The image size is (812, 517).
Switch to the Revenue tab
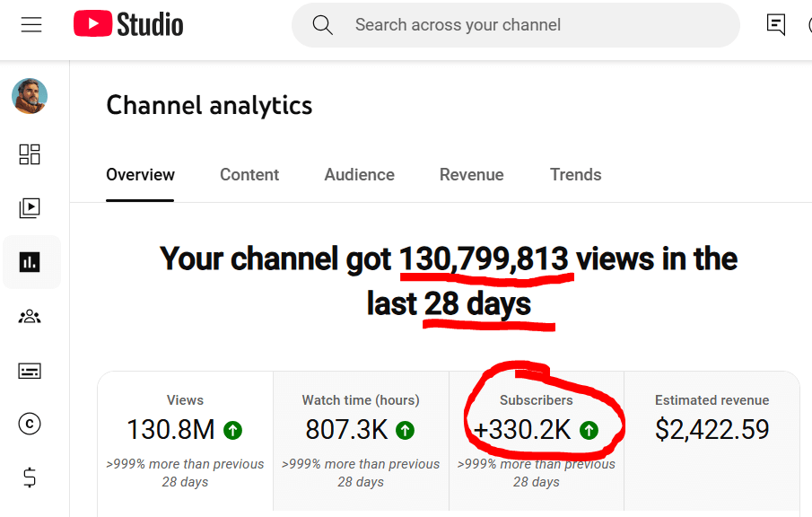(471, 175)
